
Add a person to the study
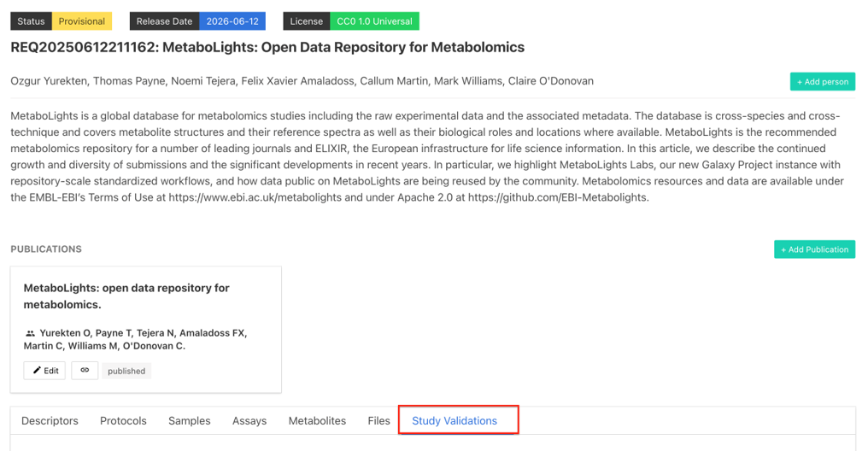[822, 81]
